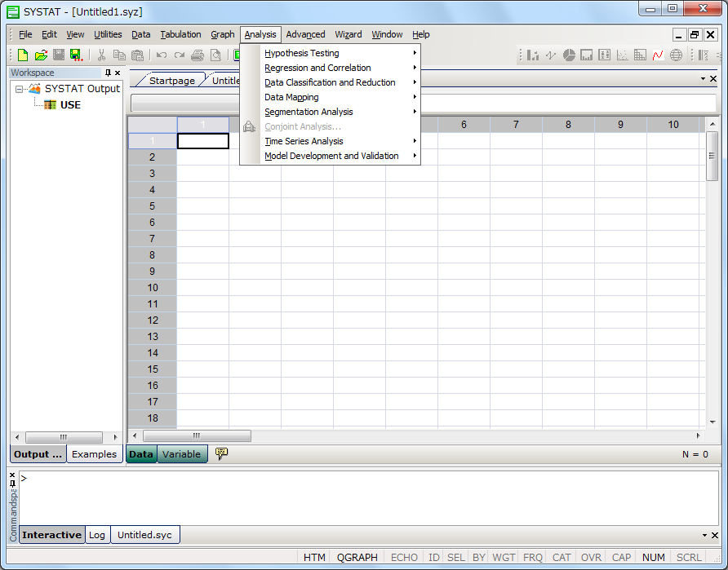The width and height of the screenshot is (728, 570).
Task: Click the yellow comment note icon
Action: point(221,453)
